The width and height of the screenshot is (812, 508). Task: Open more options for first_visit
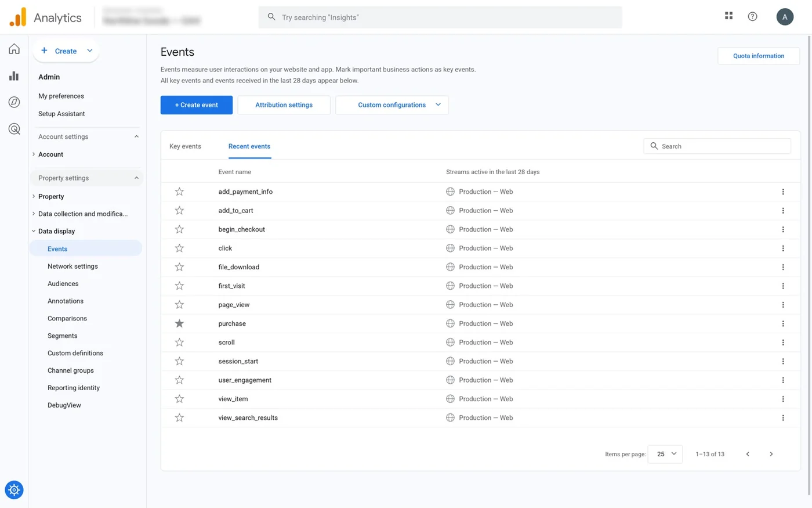point(783,286)
